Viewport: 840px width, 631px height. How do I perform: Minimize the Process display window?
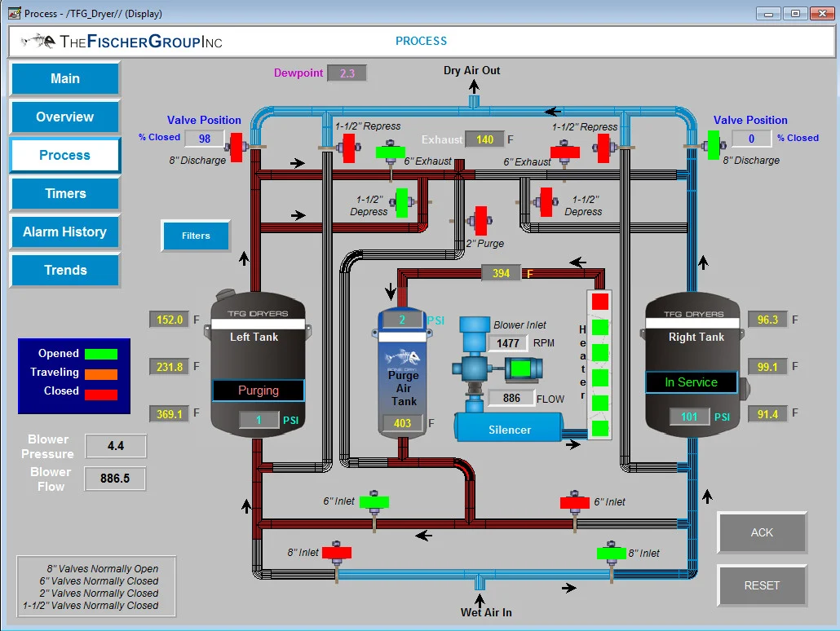click(768, 13)
